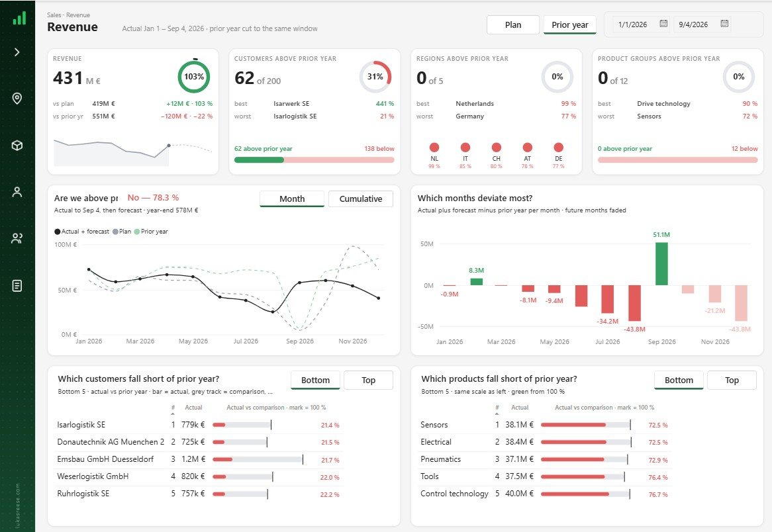
Task: Click the revenue sparkline trend chart
Action: pyautogui.click(x=133, y=152)
